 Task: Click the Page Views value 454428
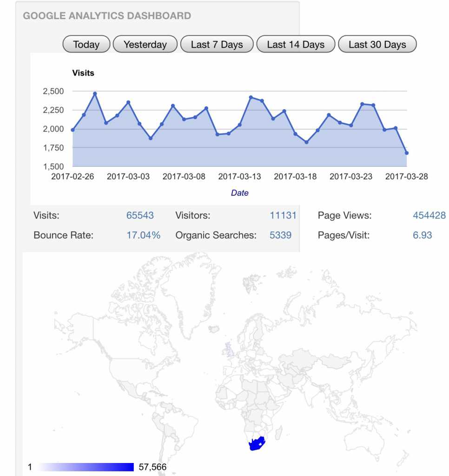tap(429, 215)
